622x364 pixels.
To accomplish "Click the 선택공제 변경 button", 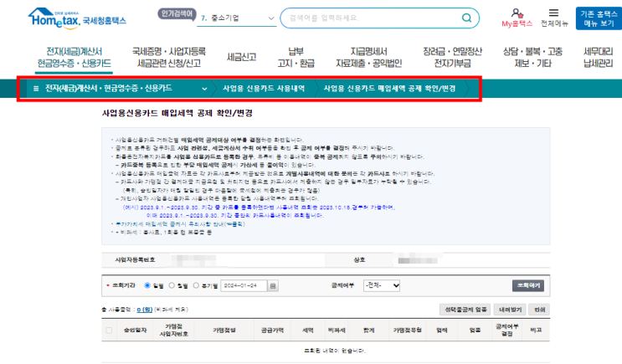I will pyautogui.click(x=465, y=310).
